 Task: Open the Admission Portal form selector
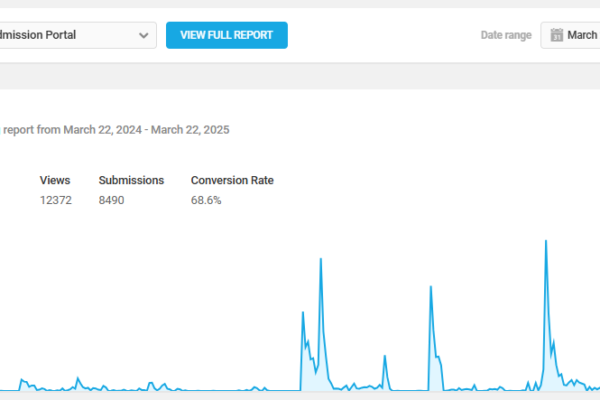[x=70, y=36]
